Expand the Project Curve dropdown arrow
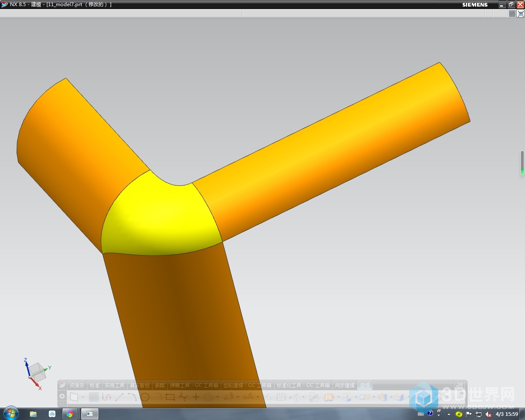525x420 pixels. [x=237, y=397]
